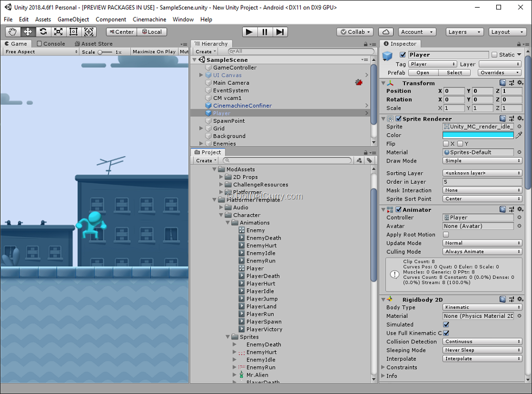Toggle Flip Y checkbox
Viewport: 532px width, 394px height.
click(460, 143)
